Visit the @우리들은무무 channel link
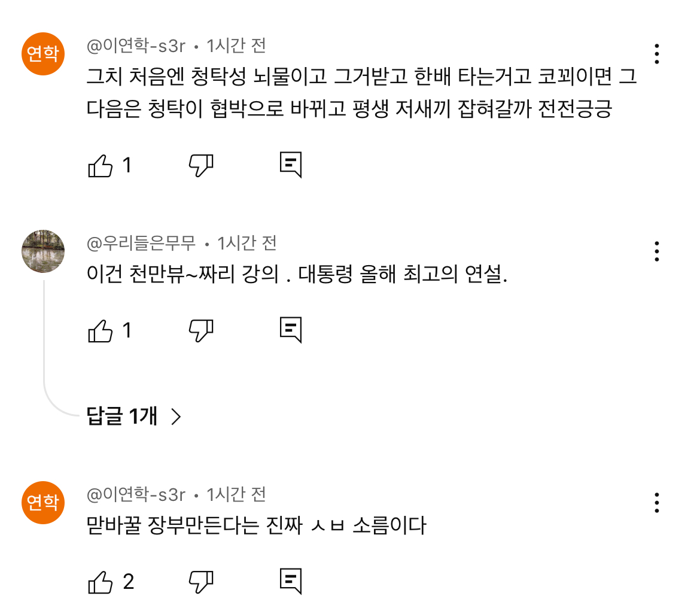Screen dimensions: 700x614 (x=141, y=244)
